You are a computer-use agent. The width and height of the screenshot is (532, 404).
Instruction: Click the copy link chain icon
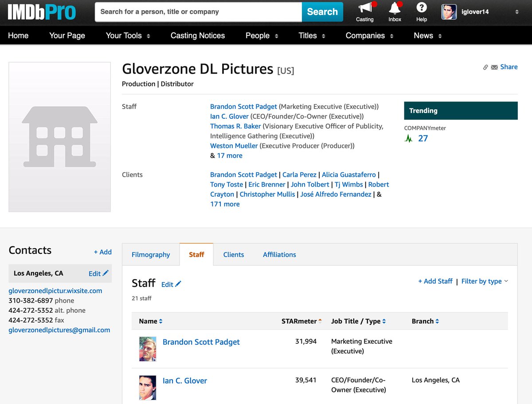tap(485, 67)
